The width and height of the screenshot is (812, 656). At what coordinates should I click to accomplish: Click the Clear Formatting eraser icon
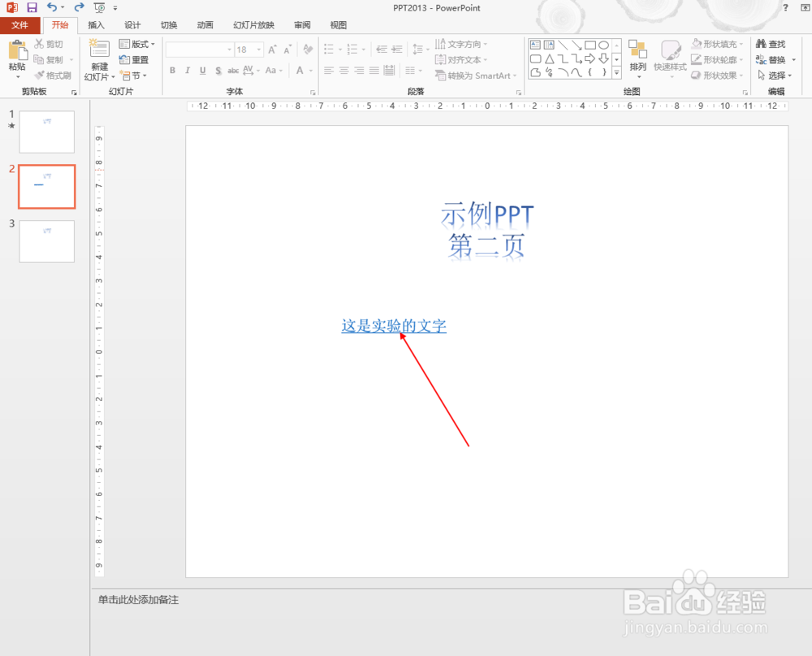coord(308,50)
